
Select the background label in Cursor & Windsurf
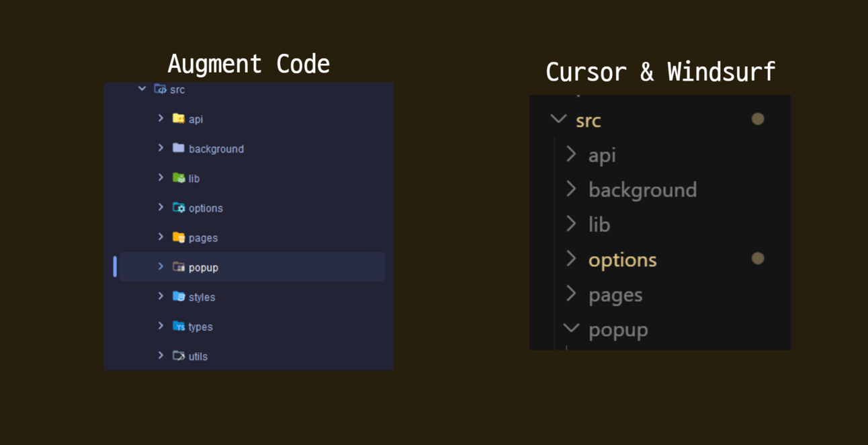tap(643, 190)
